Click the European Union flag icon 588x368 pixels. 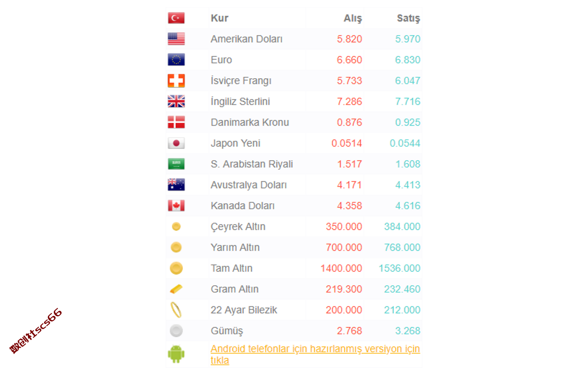(x=176, y=59)
